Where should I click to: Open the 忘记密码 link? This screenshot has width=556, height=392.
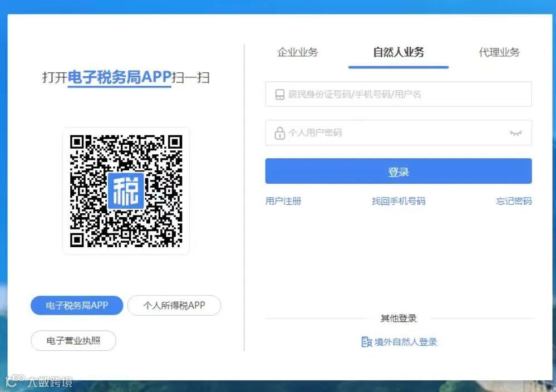click(x=513, y=202)
